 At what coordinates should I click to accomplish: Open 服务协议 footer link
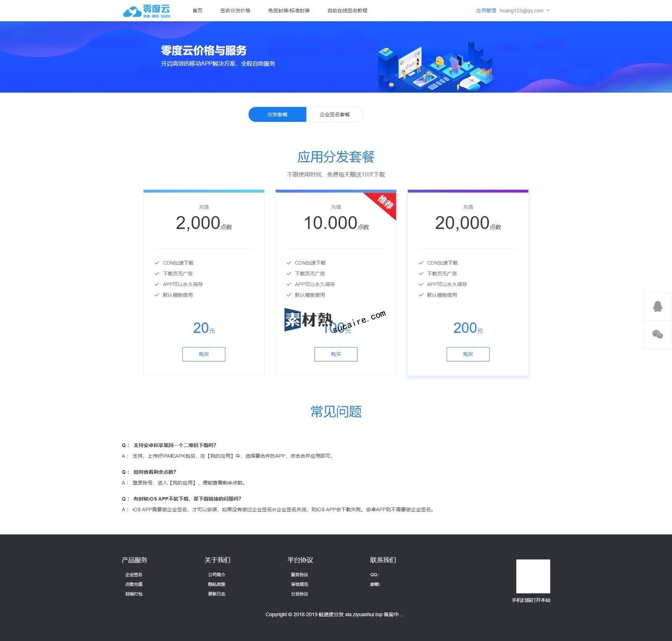299,575
